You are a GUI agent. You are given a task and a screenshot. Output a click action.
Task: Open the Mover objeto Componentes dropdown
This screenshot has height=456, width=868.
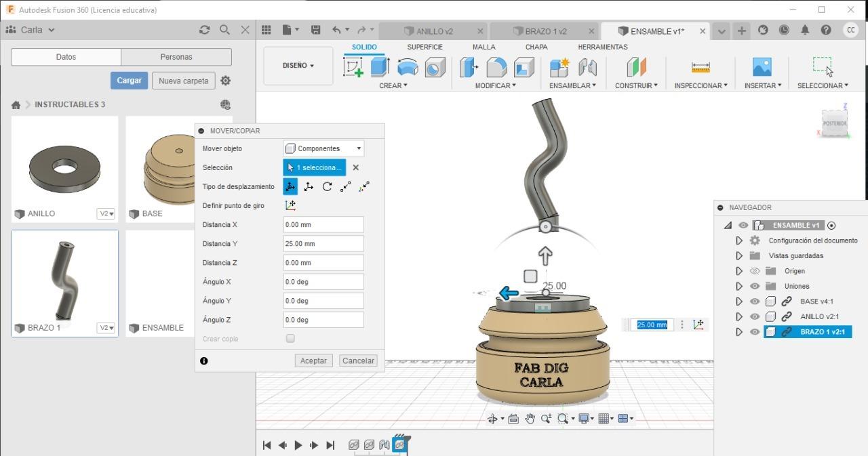[323, 148]
